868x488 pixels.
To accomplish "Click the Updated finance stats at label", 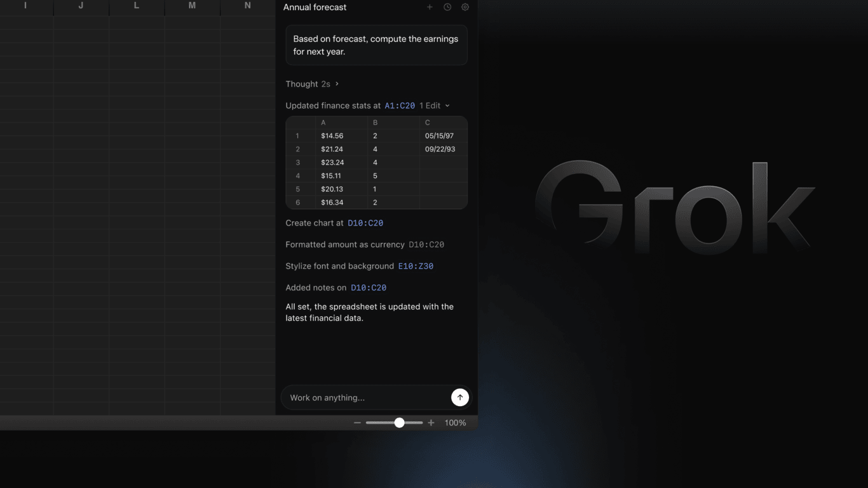I will [x=333, y=105].
